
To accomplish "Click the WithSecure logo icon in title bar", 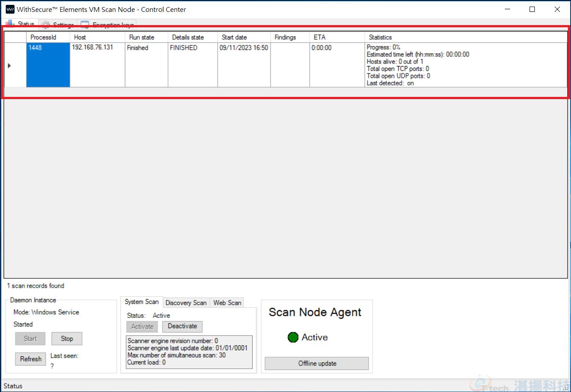I will click(10, 9).
